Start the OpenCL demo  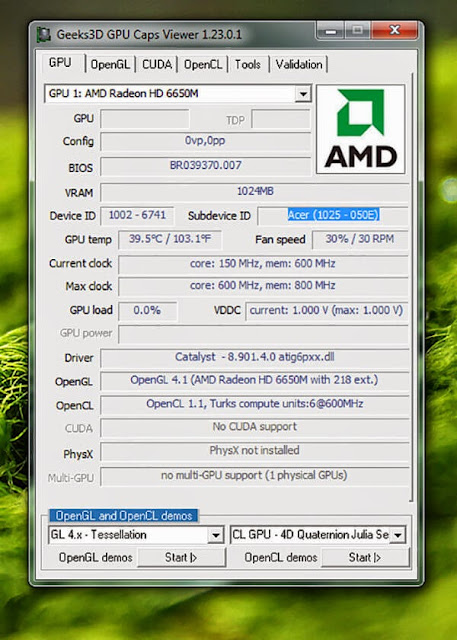point(365,558)
